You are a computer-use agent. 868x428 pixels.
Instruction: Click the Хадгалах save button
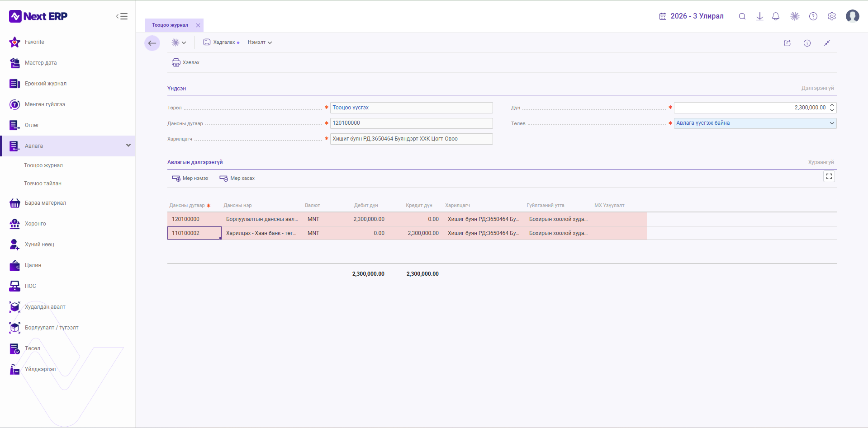[x=221, y=42]
